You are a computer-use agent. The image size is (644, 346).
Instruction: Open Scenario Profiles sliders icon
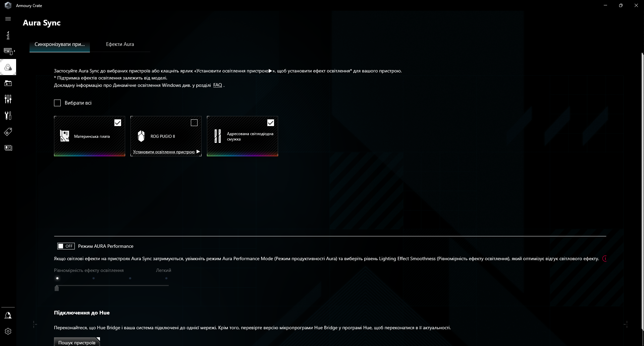point(8,99)
